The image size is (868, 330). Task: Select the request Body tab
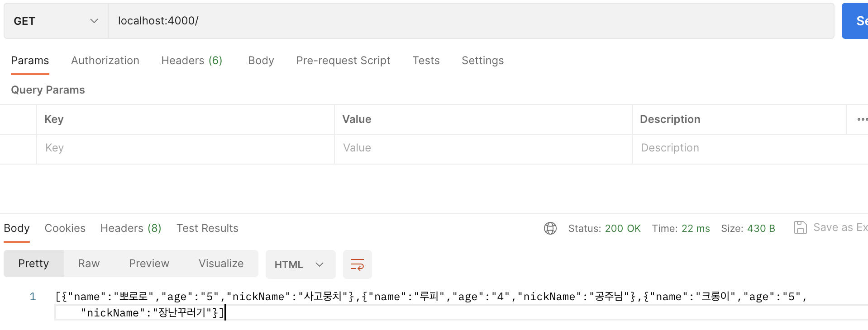tap(261, 61)
